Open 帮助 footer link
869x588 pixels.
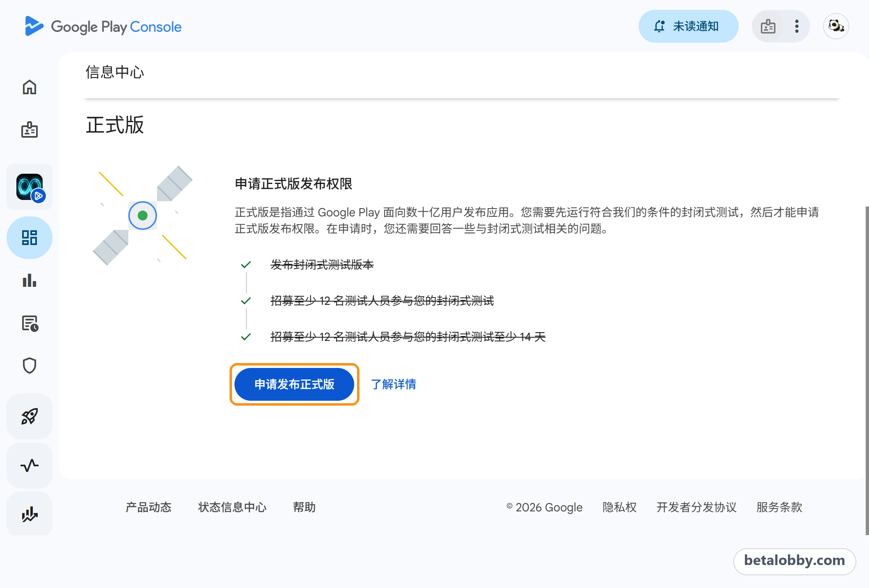(304, 507)
